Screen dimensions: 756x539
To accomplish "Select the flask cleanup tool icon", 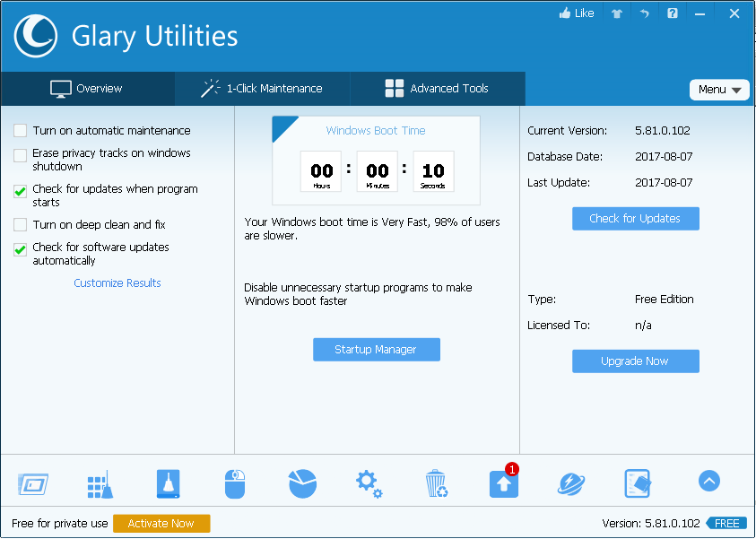I will point(167,483).
